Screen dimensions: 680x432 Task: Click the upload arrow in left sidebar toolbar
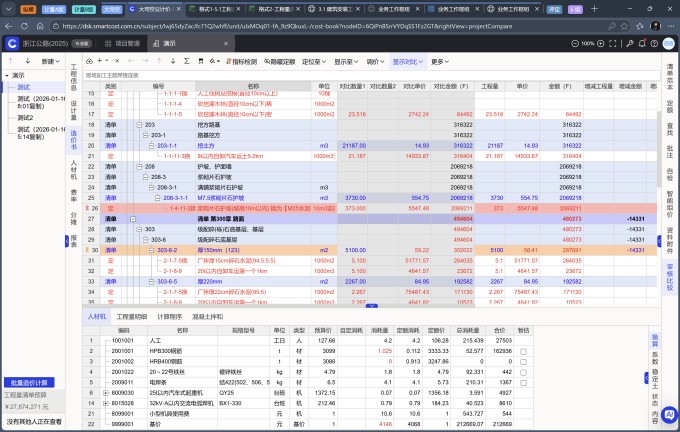click(12, 61)
